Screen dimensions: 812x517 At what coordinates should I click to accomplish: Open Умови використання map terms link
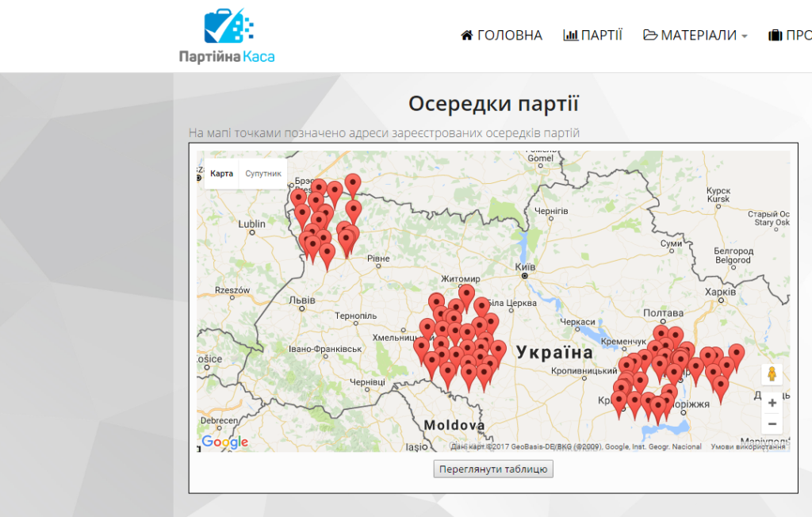click(x=748, y=446)
